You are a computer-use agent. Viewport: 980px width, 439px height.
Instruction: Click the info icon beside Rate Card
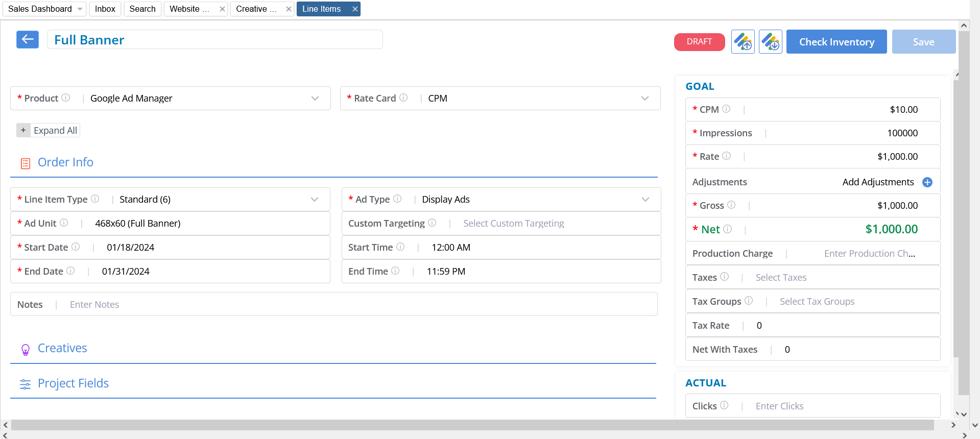(x=403, y=97)
